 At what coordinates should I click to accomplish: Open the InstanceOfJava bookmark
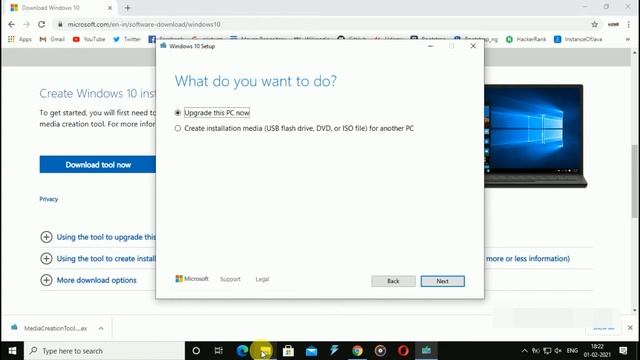pos(578,39)
